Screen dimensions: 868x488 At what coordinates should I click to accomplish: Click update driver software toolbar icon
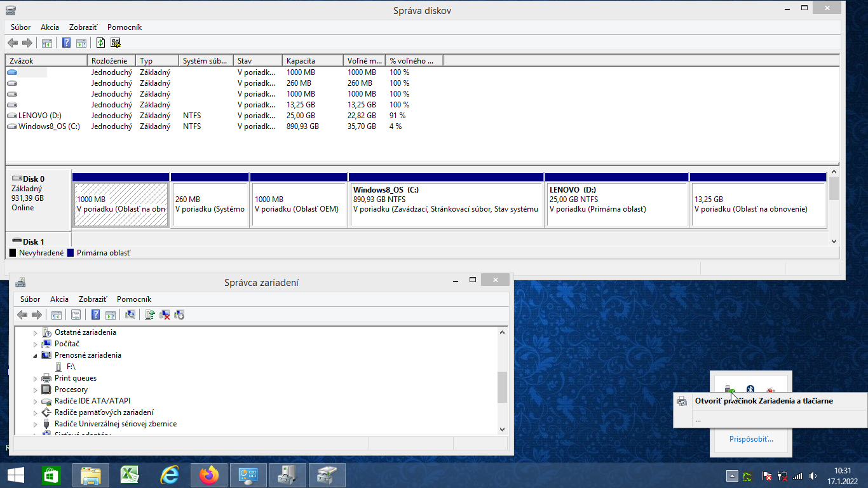click(150, 315)
